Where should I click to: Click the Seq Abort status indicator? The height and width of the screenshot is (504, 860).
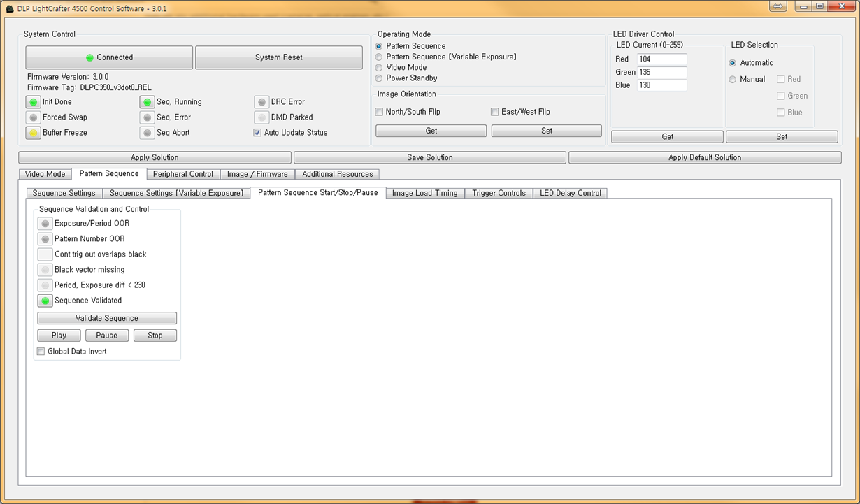[147, 133]
